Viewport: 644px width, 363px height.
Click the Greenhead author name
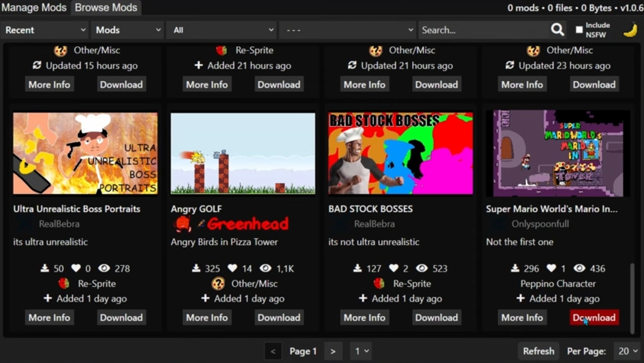(x=248, y=224)
